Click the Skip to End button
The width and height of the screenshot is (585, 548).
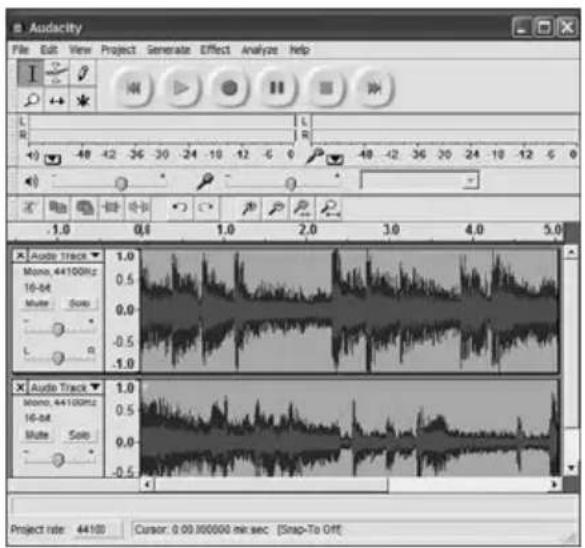coord(374,88)
